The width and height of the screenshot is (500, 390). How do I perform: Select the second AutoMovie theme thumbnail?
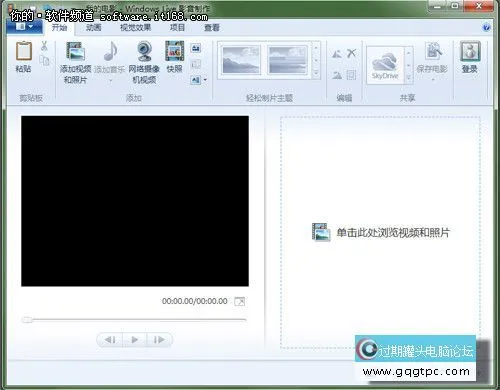click(x=287, y=60)
